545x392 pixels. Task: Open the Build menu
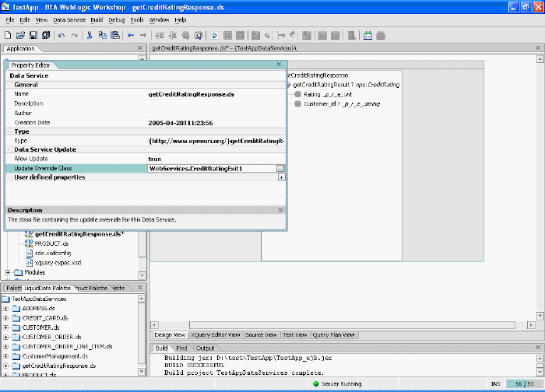[97, 19]
